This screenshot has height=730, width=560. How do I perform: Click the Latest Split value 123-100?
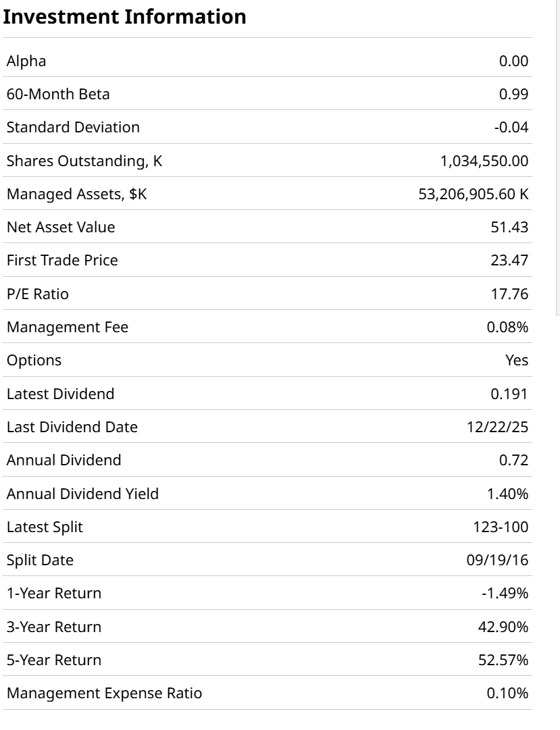point(501,527)
